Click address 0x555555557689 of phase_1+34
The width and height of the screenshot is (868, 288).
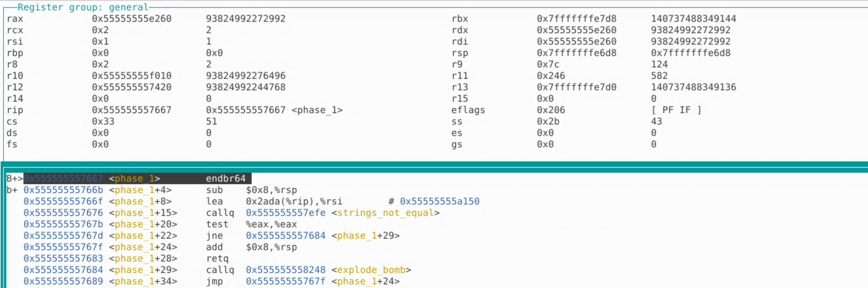(63, 281)
